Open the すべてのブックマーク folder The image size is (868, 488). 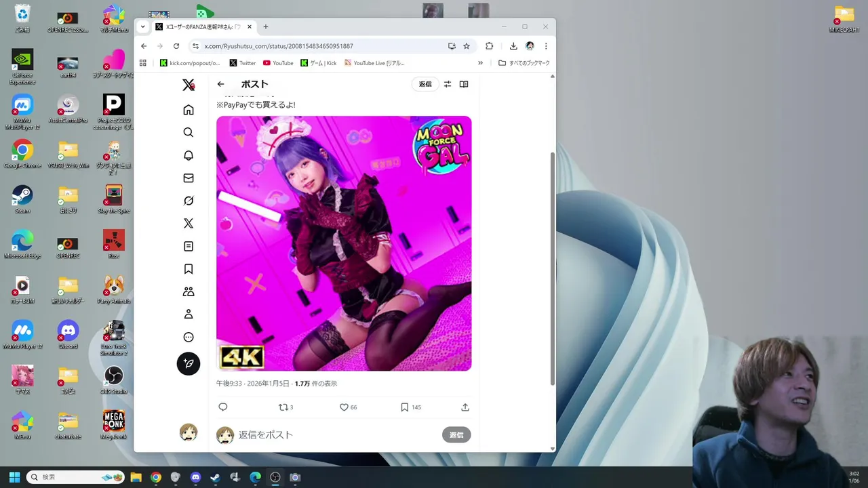(x=524, y=63)
